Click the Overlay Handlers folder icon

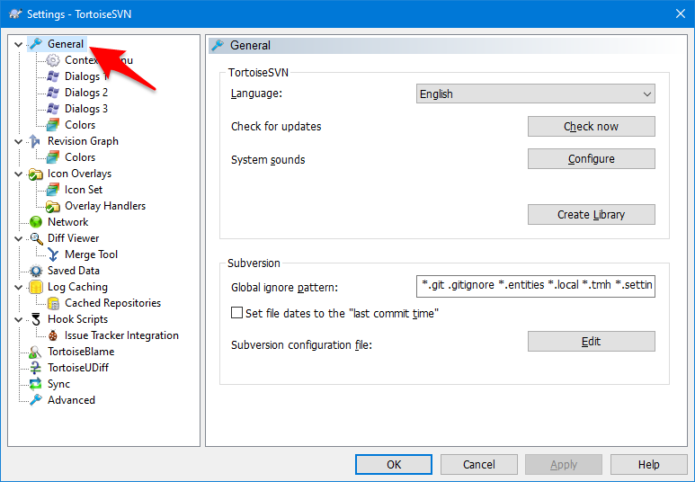53,206
